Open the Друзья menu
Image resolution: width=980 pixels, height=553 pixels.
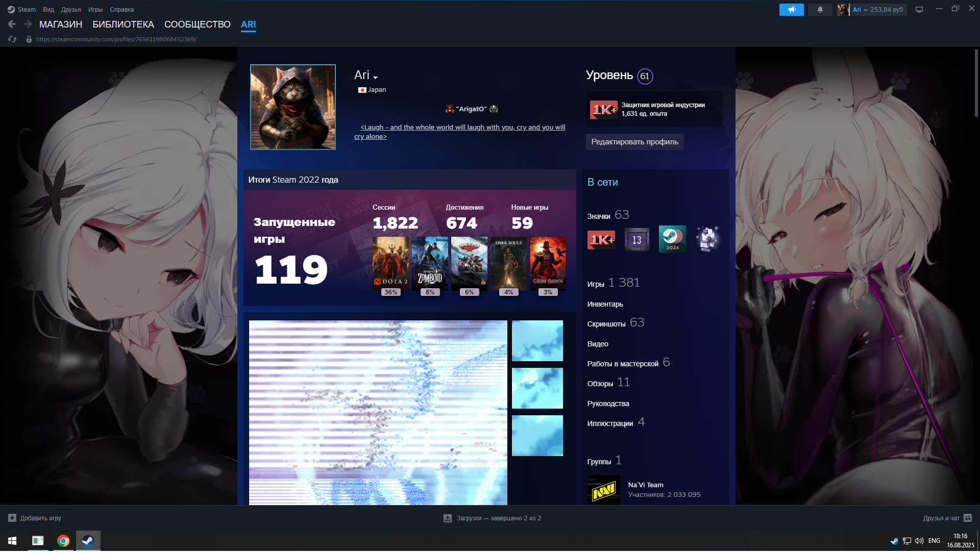pos(71,10)
